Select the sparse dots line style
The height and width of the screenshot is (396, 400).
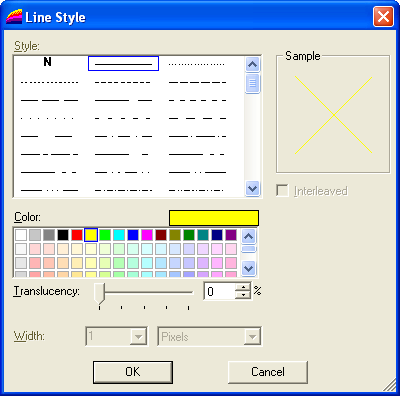(47, 118)
